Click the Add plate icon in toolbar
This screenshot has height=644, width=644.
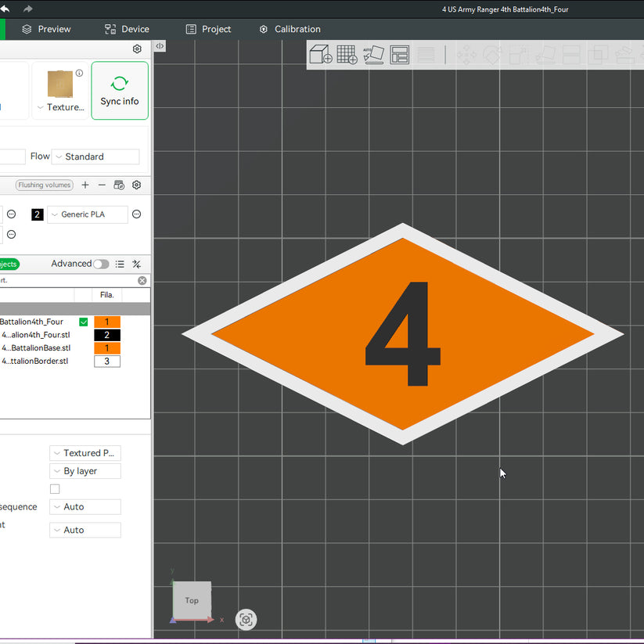(x=347, y=54)
